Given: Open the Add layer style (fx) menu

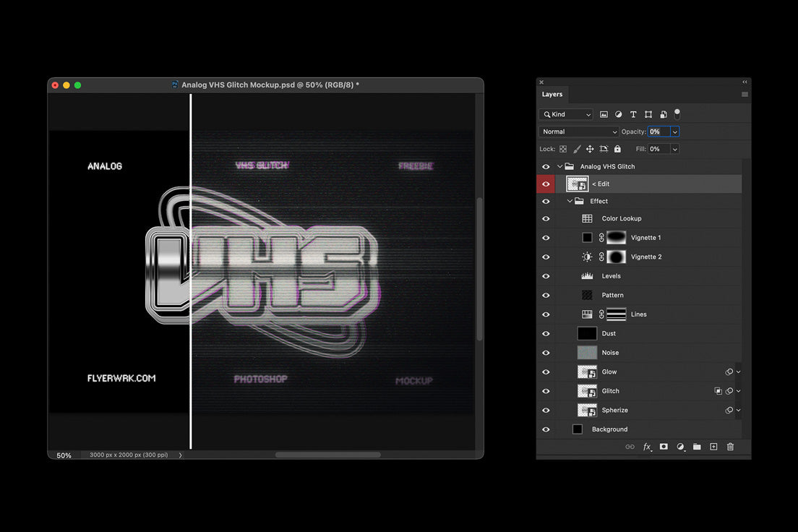Looking at the screenshot, I should [647, 447].
